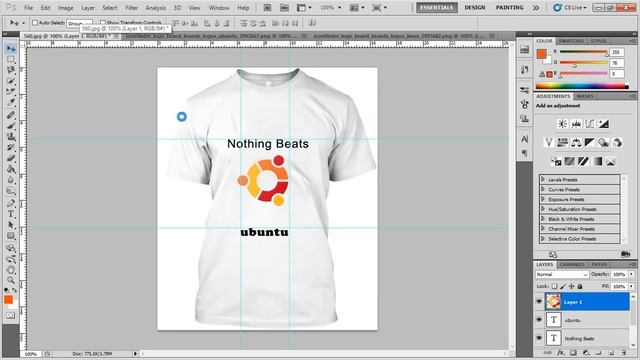Select the Rectangle shape tool
This screenshot has height=360, width=640.
pos(11,236)
